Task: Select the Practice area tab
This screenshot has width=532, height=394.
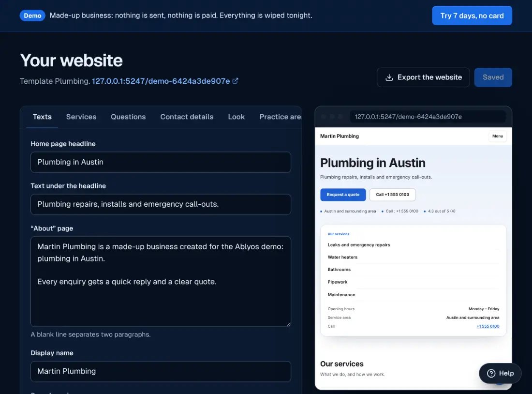Action: coord(280,117)
